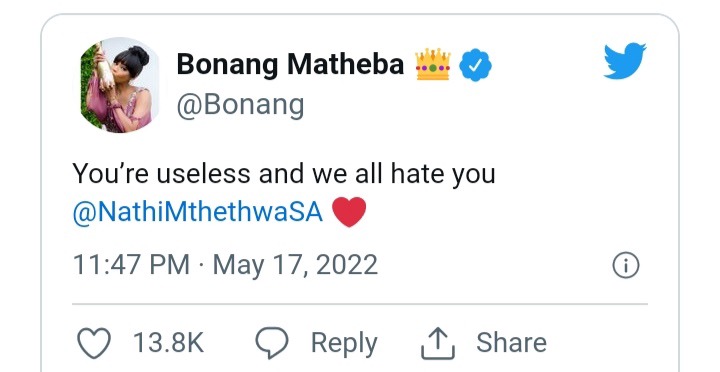
Task: Click the Share label
Action: pyautogui.click(x=511, y=343)
